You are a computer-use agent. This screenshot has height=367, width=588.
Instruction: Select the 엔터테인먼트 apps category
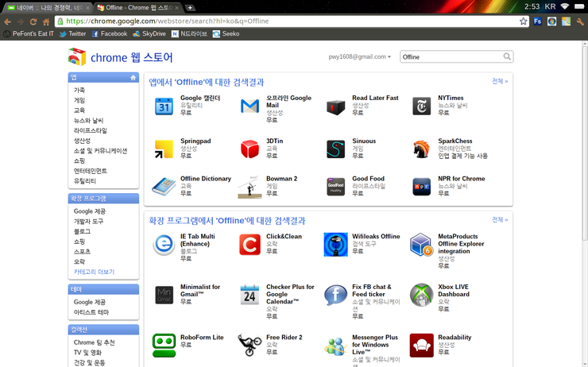pos(91,171)
